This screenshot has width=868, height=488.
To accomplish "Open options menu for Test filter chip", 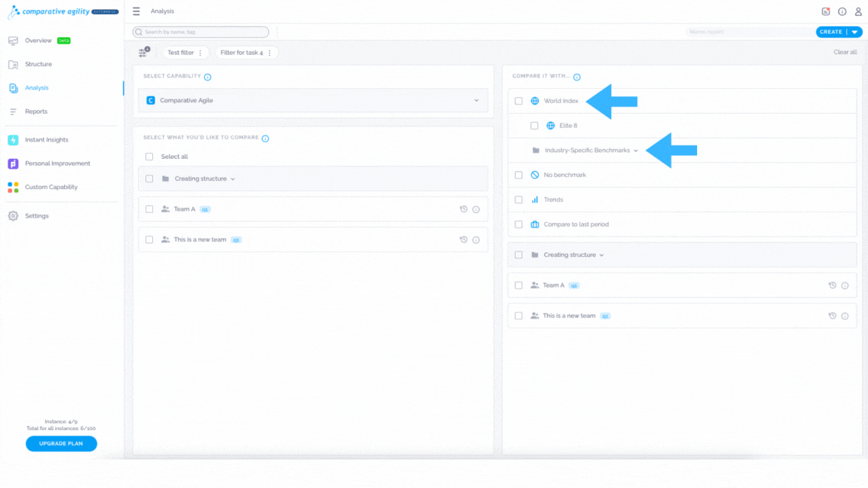I will pyautogui.click(x=200, y=53).
